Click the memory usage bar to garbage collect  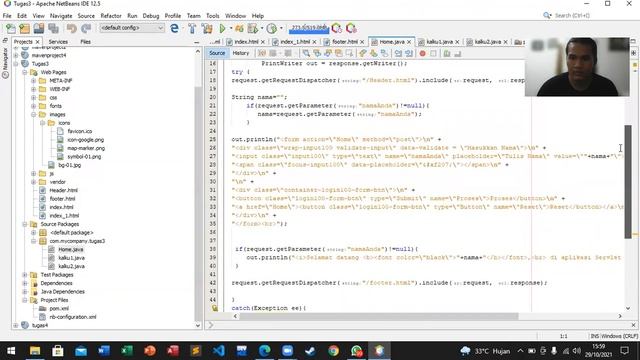tap(309, 28)
